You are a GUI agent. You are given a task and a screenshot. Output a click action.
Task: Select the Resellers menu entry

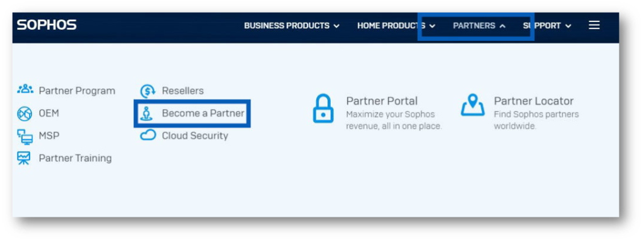pos(182,91)
